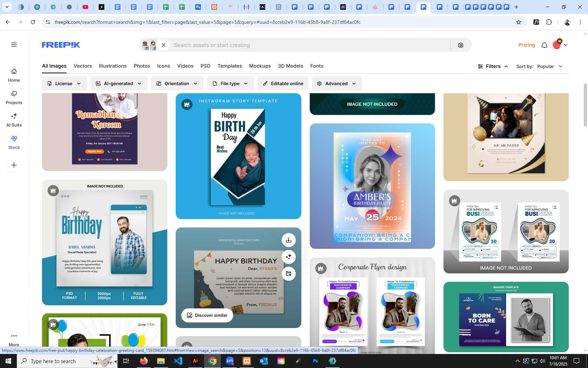Open Illustrator from the taskbar
The width and height of the screenshot is (588, 368).
(x=195, y=361)
